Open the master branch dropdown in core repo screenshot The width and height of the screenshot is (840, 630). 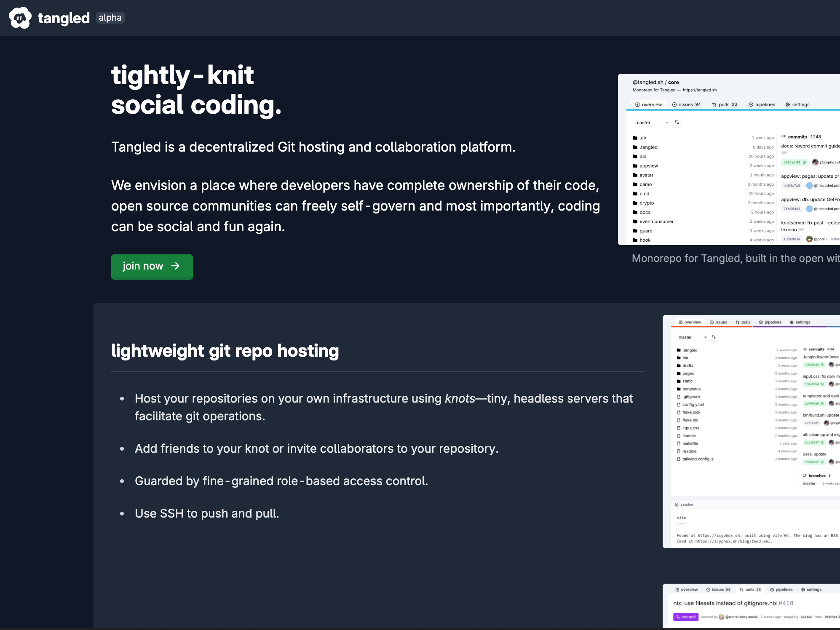[651, 123]
